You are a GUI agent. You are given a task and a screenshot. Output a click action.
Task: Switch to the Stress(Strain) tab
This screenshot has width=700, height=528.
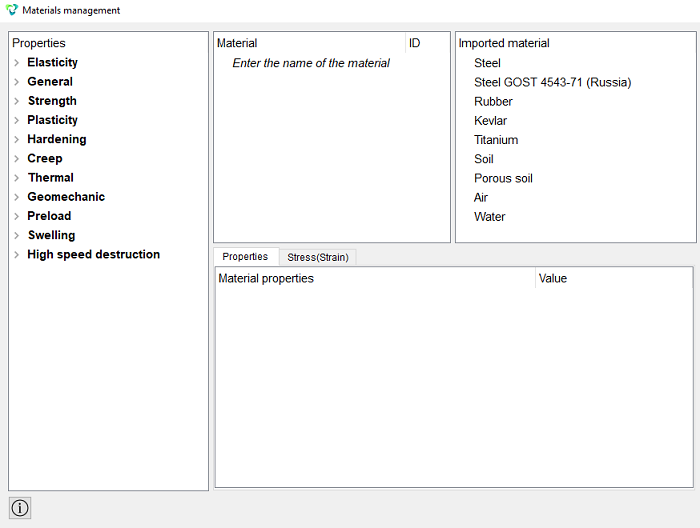pos(318,258)
